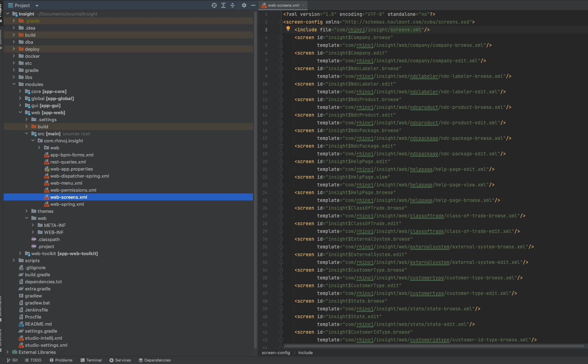Expand the core [app-core] module

click(x=20, y=91)
